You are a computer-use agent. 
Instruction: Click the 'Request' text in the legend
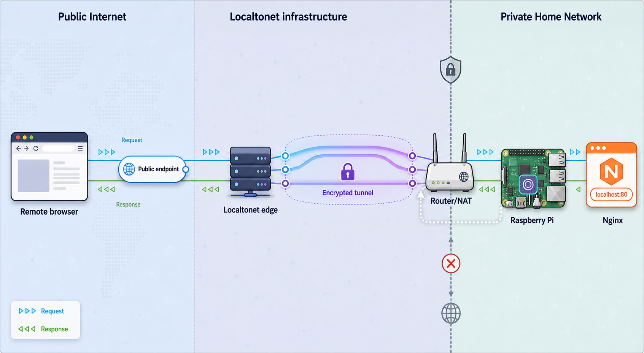(52, 311)
